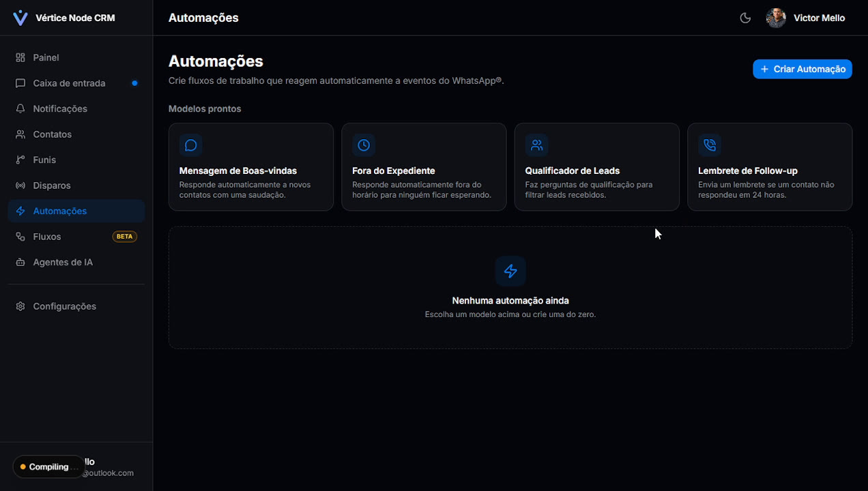
Task: Navigate to Funis
Action: (76, 160)
